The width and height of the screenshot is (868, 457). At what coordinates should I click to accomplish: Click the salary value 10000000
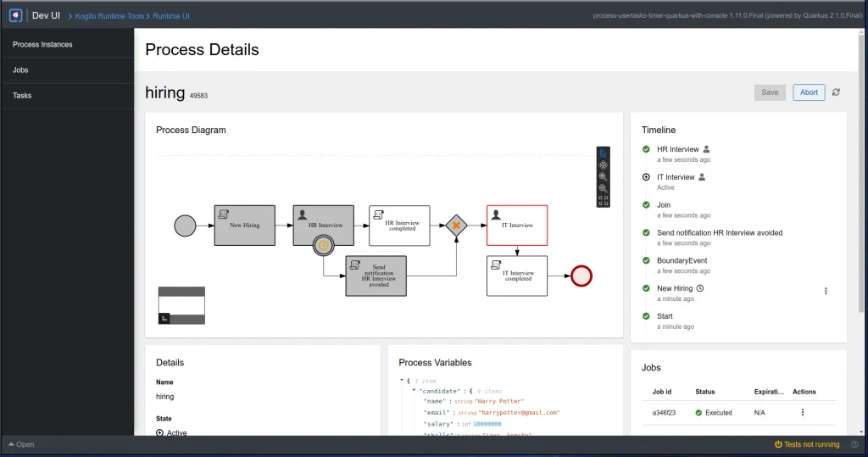click(487, 424)
